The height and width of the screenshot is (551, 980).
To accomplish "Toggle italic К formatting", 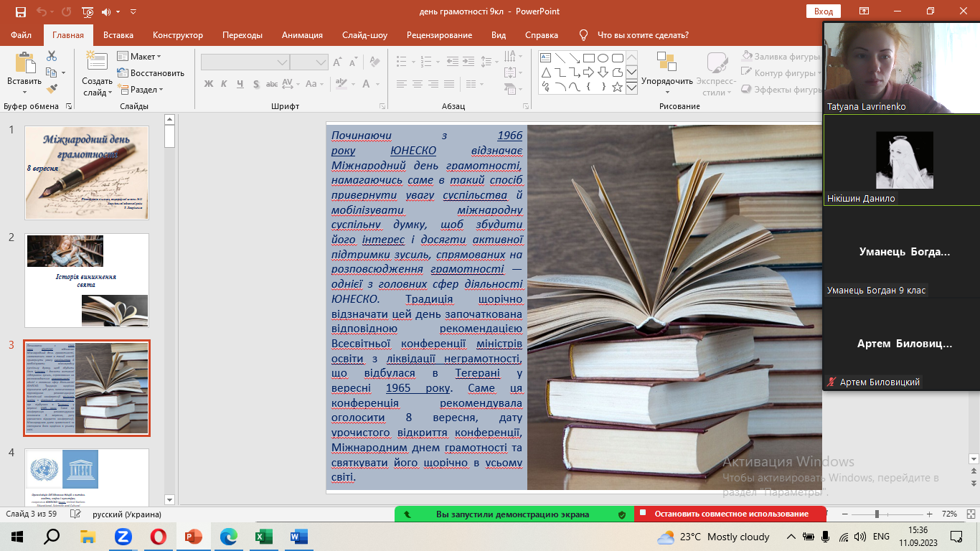I will tap(225, 84).
